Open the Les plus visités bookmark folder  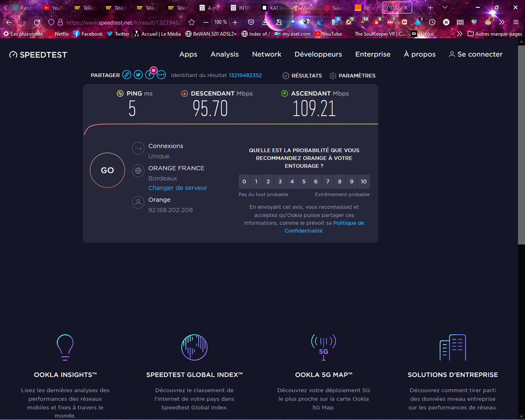pos(24,34)
